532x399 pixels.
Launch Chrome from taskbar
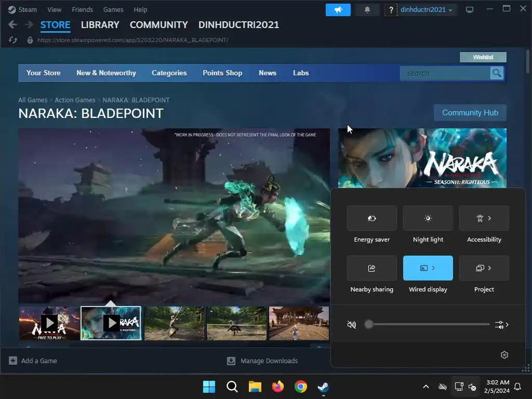[x=301, y=387]
